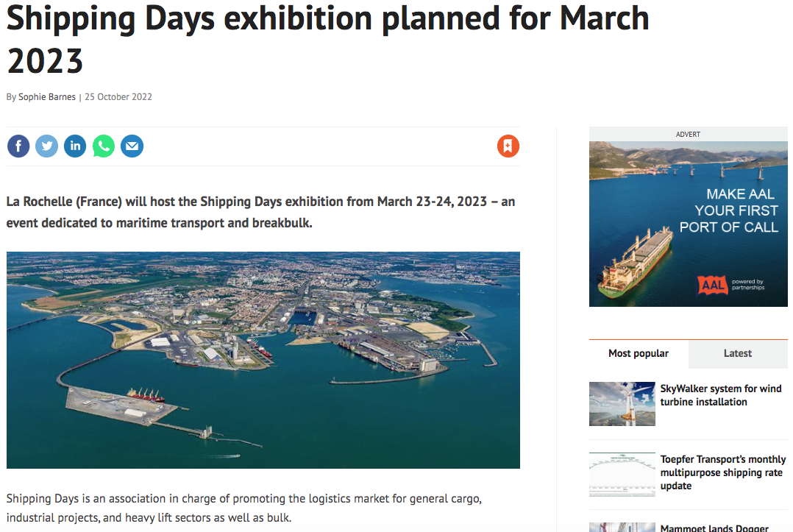The height and width of the screenshot is (532, 793).
Task: Switch to the Latest tab
Action: [x=737, y=354]
